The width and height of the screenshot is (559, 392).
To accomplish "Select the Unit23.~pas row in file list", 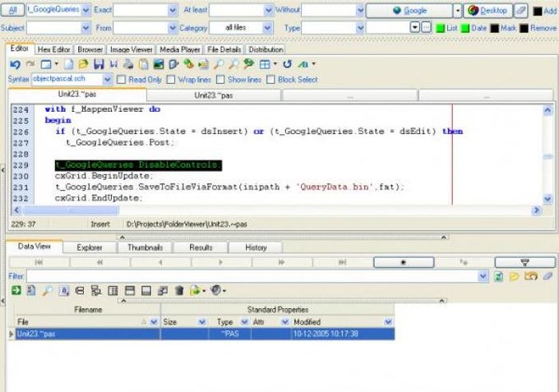I will click(x=205, y=334).
